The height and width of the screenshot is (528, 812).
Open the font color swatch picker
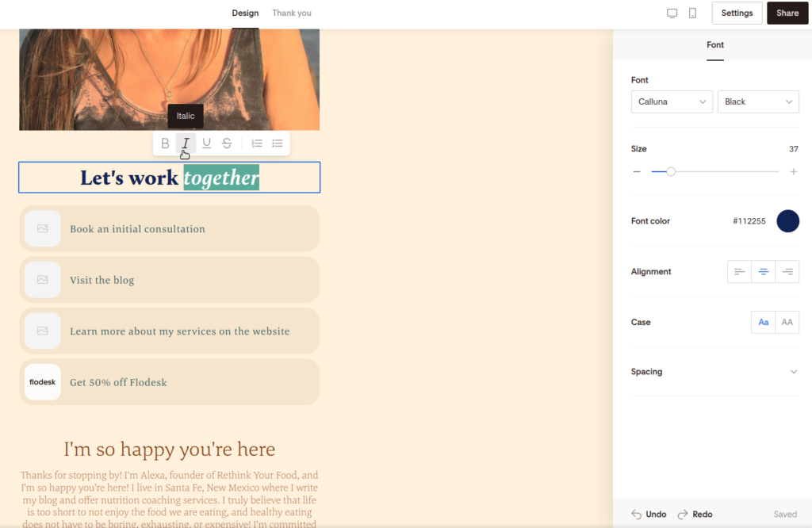point(787,221)
